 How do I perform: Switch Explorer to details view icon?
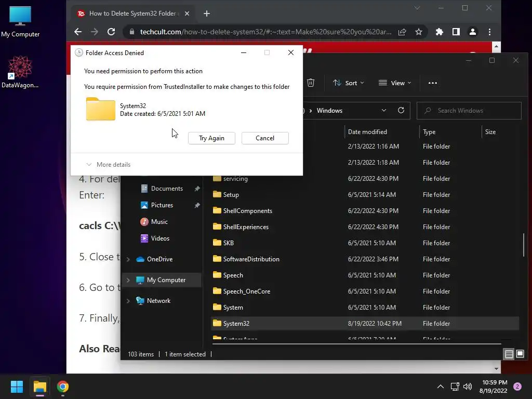509,354
